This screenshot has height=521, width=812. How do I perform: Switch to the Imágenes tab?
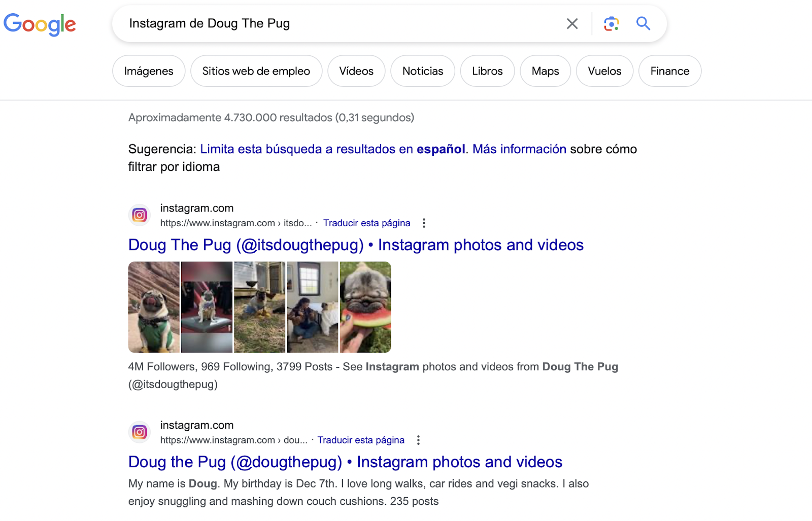[x=148, y=71]
